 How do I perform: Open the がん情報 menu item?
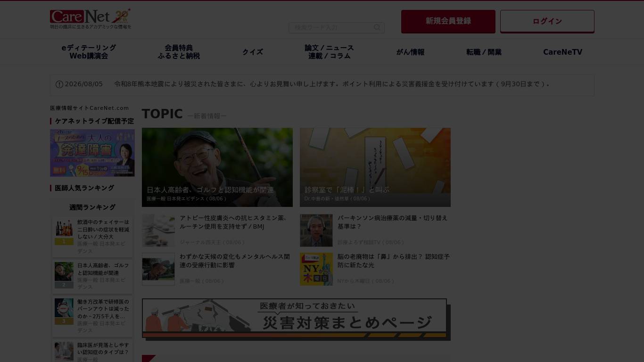tap(410, 52)
